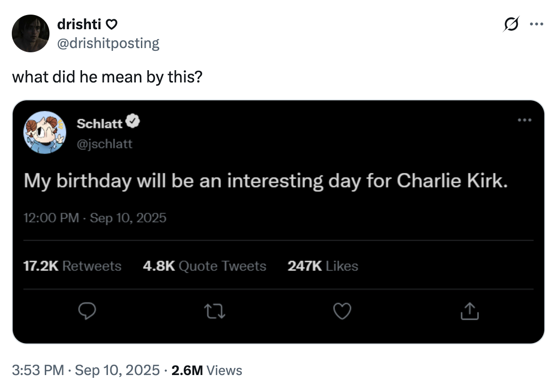
Task: Open Schlatt's cartoon profile avatar
Action: point(45,132)
